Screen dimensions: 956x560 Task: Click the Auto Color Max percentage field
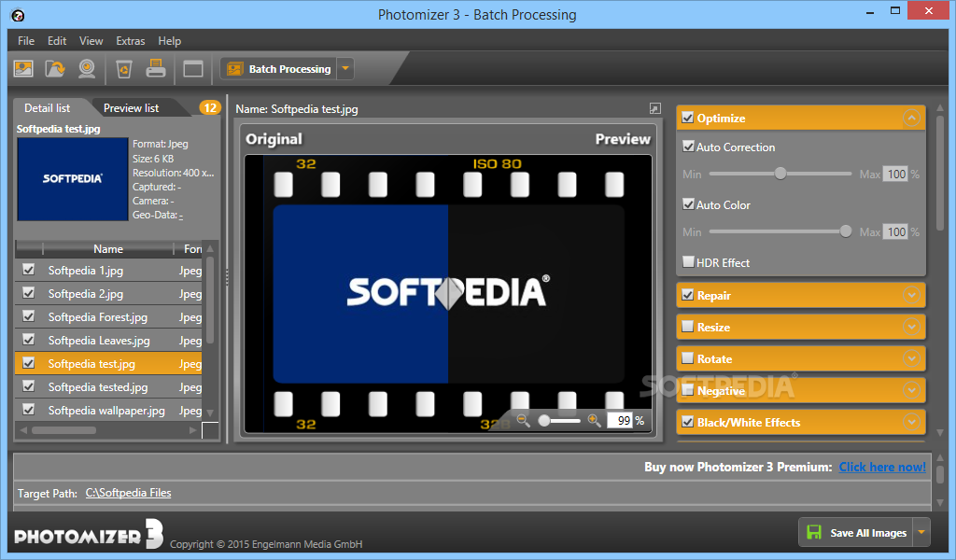(895, 231)
